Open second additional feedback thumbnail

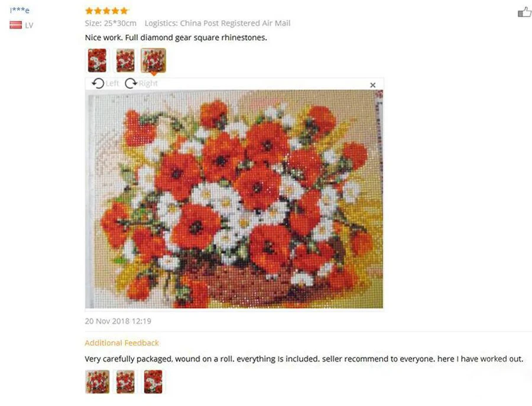125,382
